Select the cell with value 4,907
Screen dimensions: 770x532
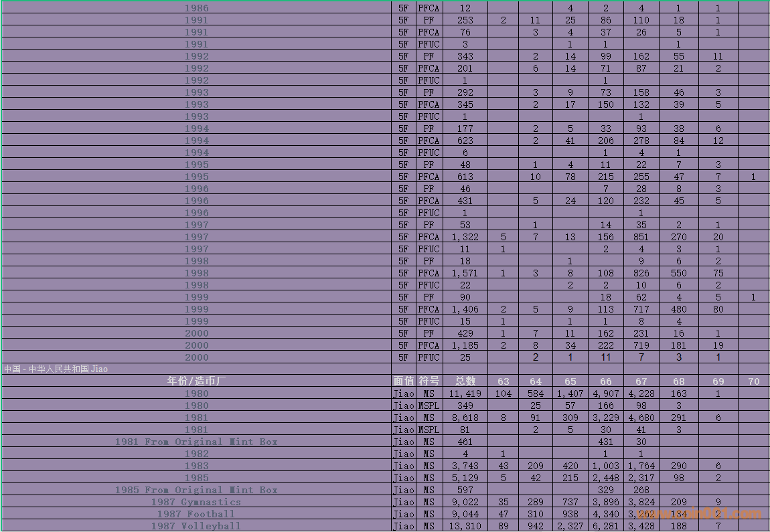point(605,393)
